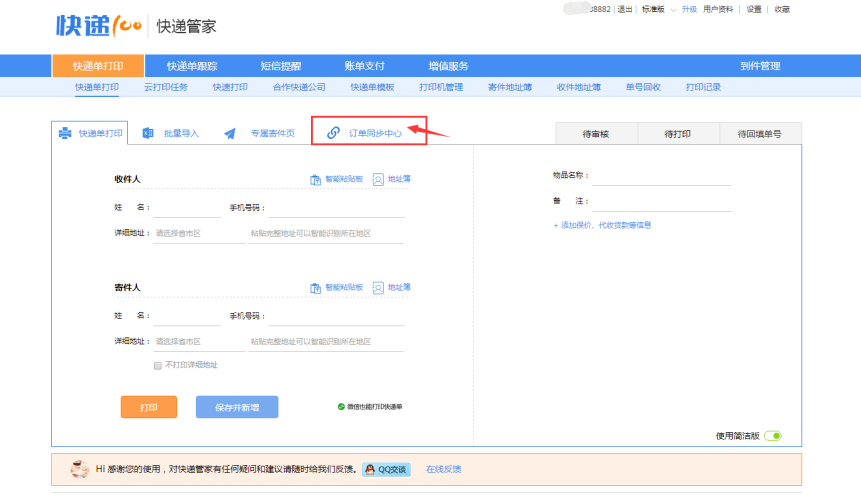Click the 快递100 logo
Screen dimensions: 861x499
point(99,25)
